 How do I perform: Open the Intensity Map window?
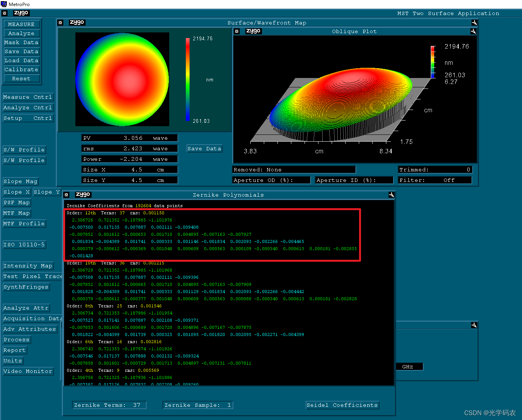coord(28,266)
